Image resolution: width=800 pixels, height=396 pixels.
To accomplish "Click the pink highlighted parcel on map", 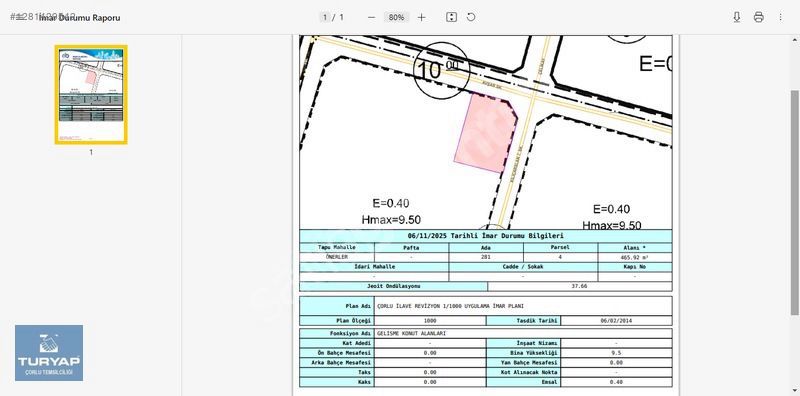I will [485, 133].
